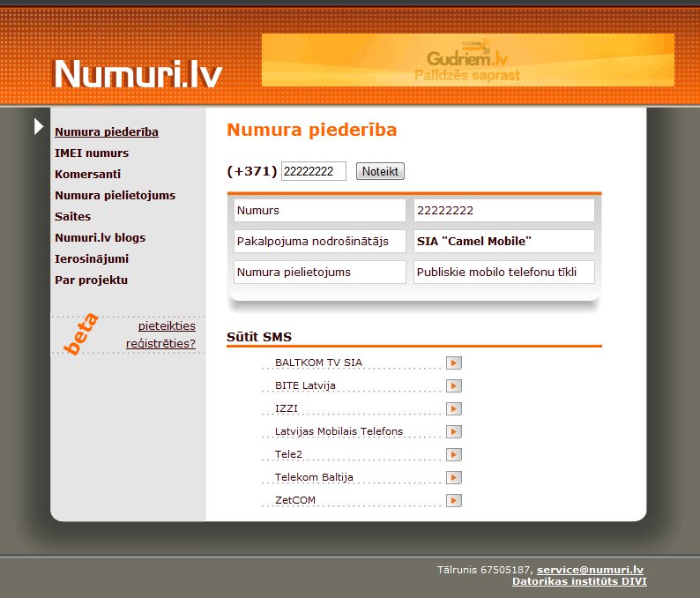This screenshot has width=700, height=598.
Task: Click the SIA "Camel Mobile" provider cell
Action: point(504,241)
